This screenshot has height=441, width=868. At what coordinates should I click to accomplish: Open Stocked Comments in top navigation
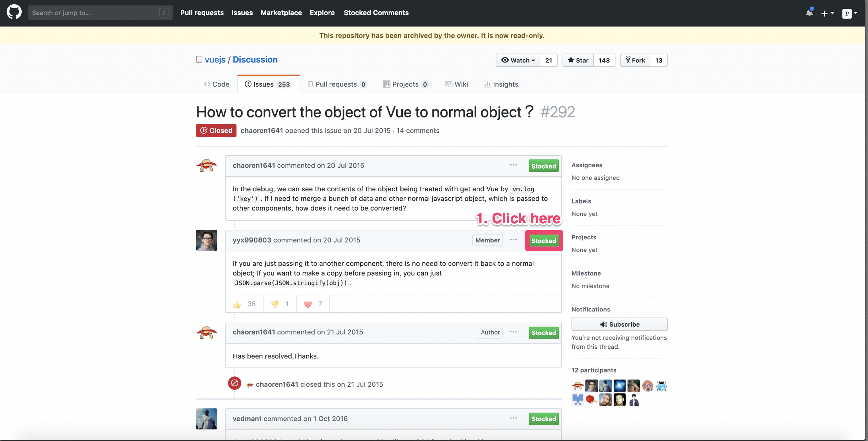point(376,13)
